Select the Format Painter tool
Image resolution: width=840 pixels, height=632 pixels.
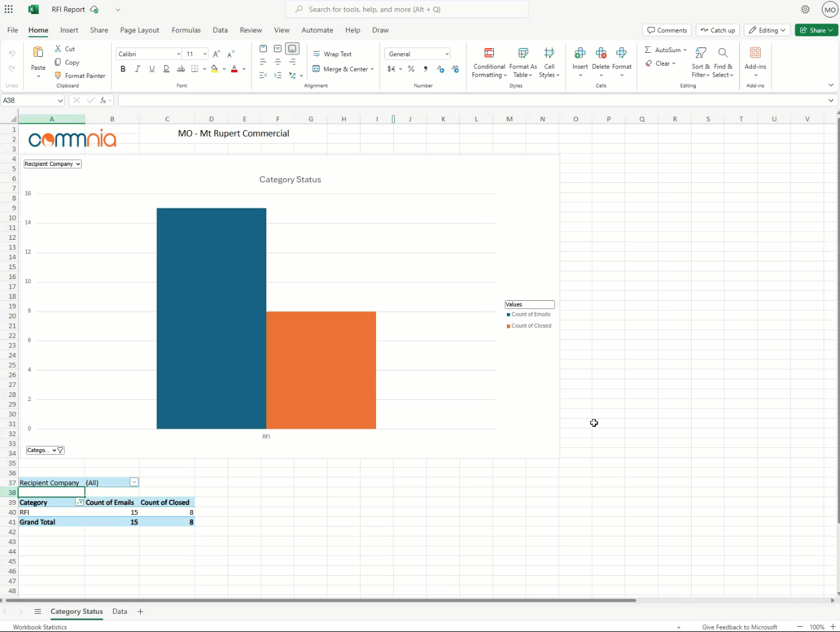(80, 76)
